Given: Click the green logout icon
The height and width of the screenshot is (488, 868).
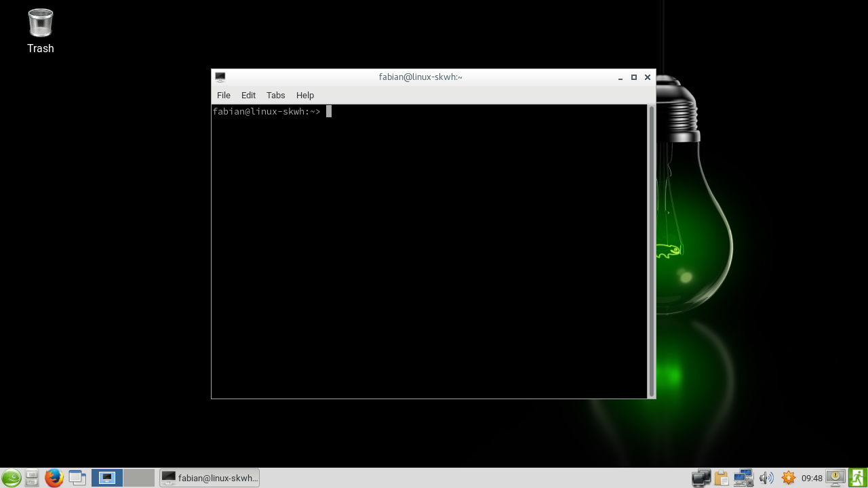Looking at the screenshot, I should point(858,479).
